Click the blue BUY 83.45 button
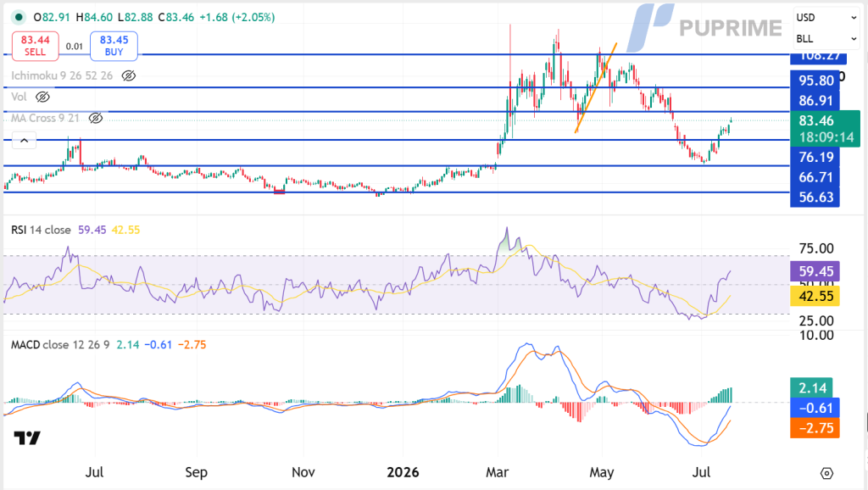 coord(114,46)
